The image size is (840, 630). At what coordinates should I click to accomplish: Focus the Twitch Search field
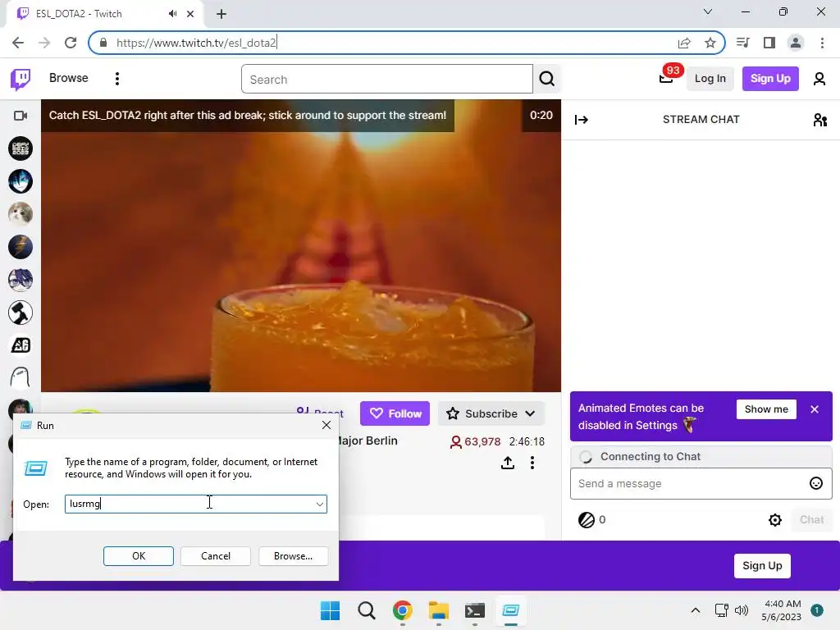[387, 80]
